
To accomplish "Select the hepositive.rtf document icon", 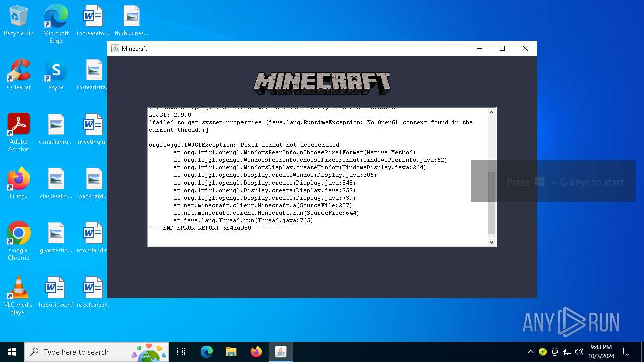I will (56, 292).
